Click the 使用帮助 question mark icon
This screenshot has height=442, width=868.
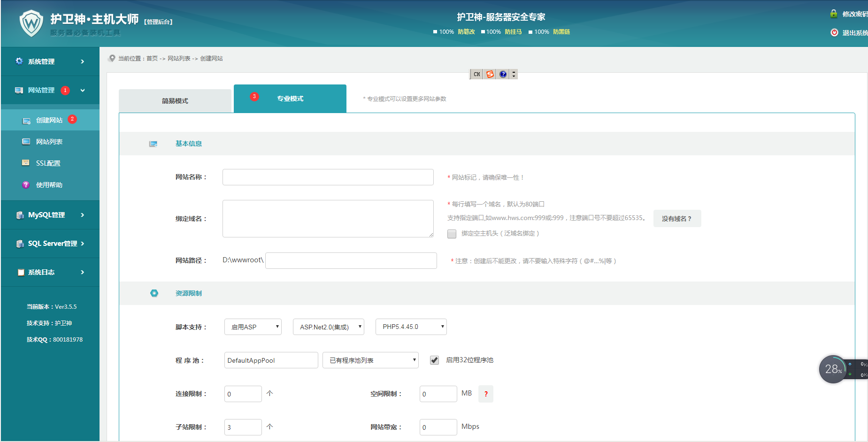pos(26,184)
